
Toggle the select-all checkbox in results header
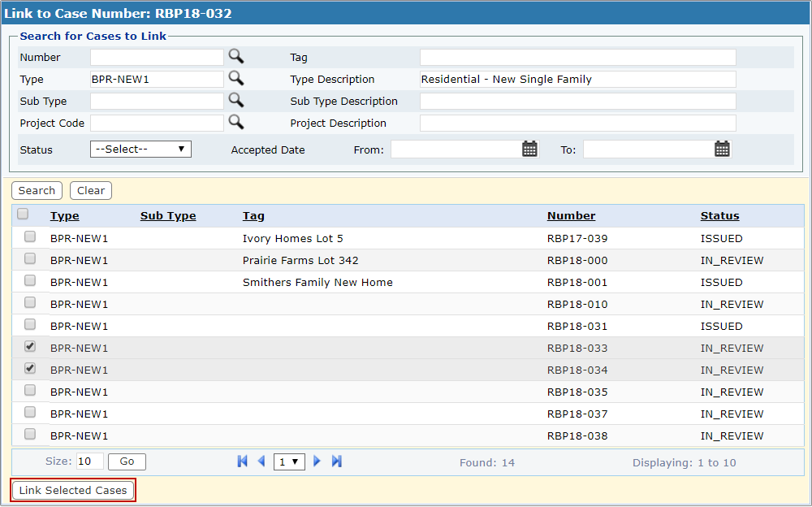(23, 213)
